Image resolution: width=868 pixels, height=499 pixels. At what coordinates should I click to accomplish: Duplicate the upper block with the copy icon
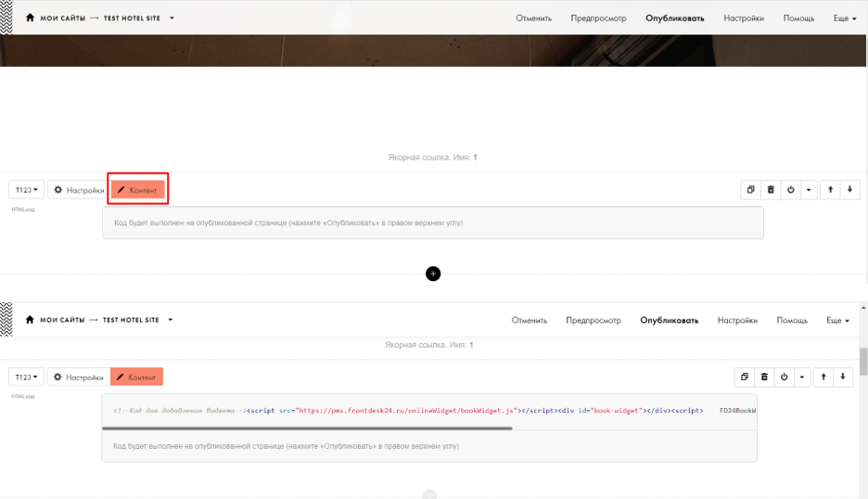point(750,189)
